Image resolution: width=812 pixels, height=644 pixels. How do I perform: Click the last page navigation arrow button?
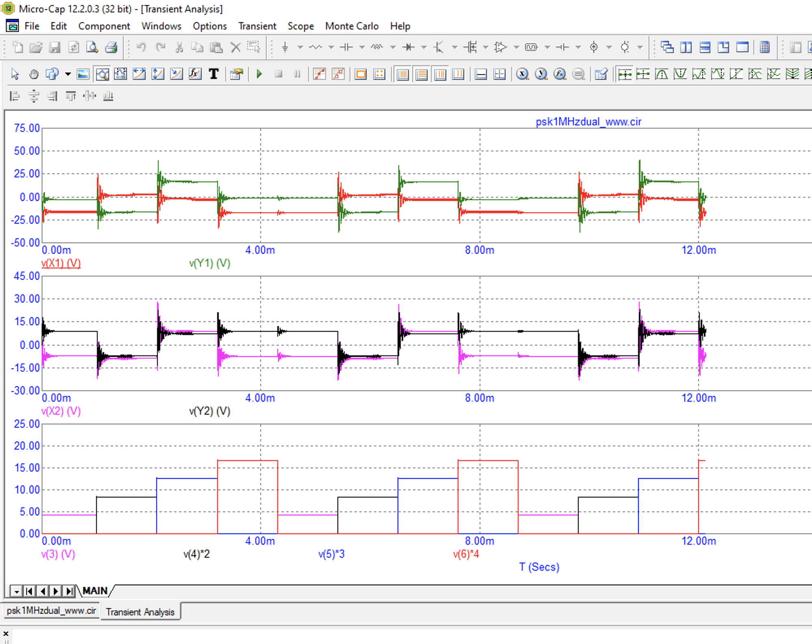(x=70, y=591)
